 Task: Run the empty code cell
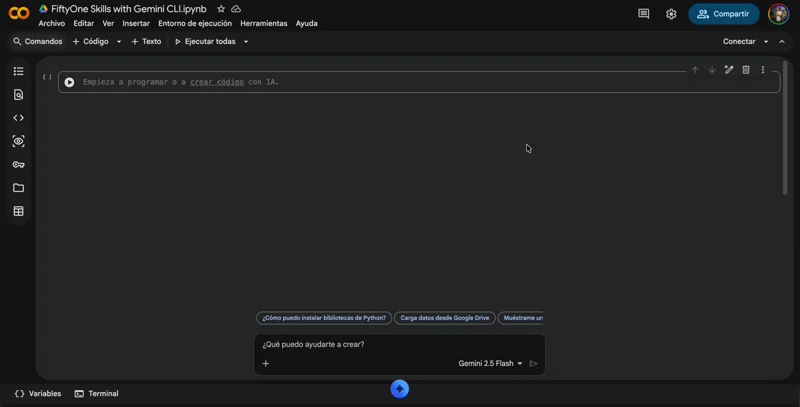tap(69, 82)
